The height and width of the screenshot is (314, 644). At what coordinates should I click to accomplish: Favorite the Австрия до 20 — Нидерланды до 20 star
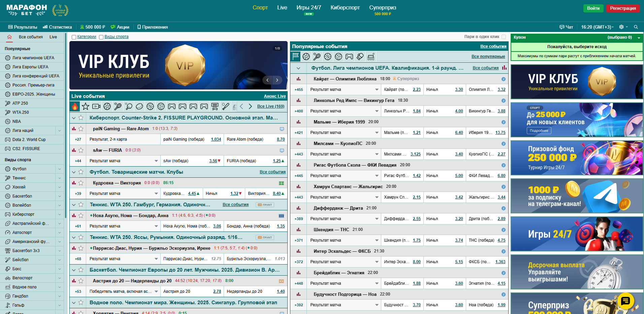81,281
